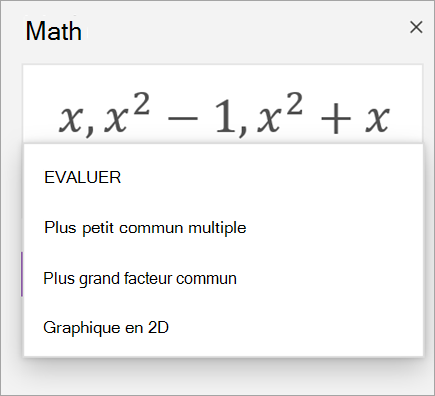Click the purple accent bar beside the list
435x396 pixels.
point(22,274)
